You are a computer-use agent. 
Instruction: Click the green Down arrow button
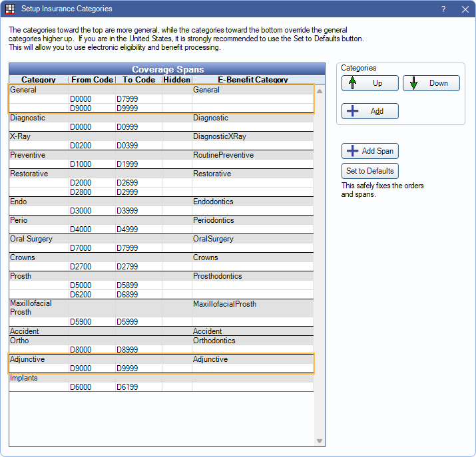tap(431, 83)
